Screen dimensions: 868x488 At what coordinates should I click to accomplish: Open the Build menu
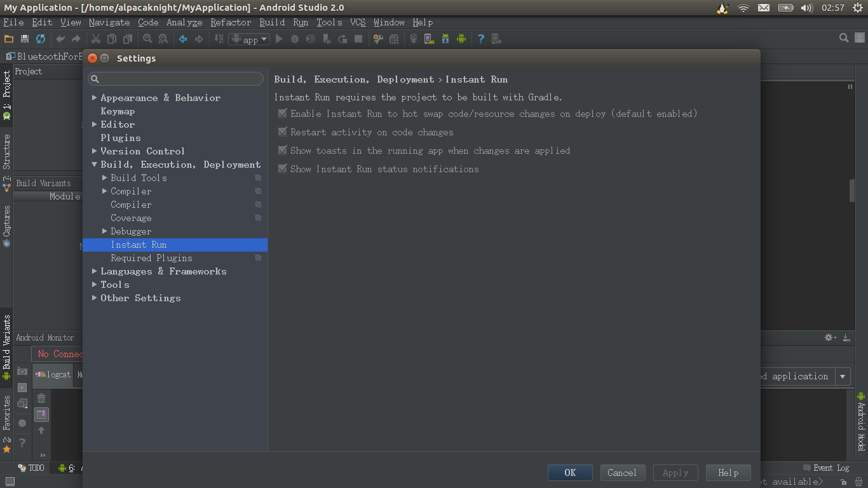pos(272,22)
